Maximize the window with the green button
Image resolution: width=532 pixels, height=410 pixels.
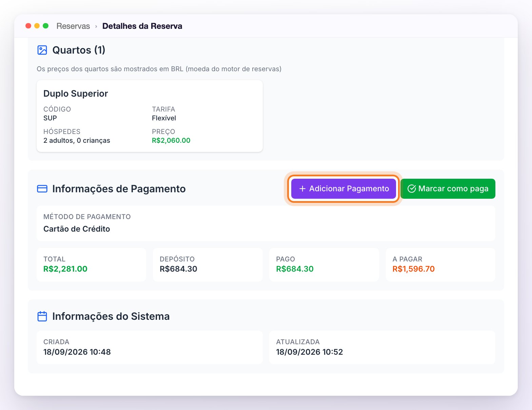46,26
